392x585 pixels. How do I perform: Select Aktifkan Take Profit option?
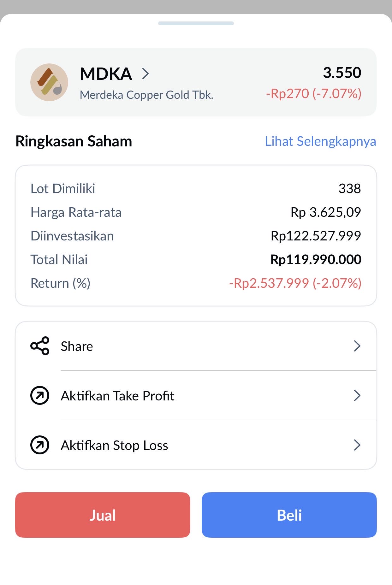point(117,396)
